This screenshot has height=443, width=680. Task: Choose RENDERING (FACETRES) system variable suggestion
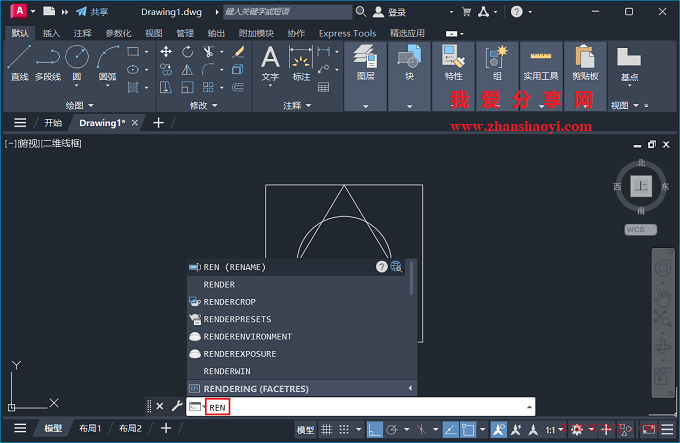pos(302,388)
